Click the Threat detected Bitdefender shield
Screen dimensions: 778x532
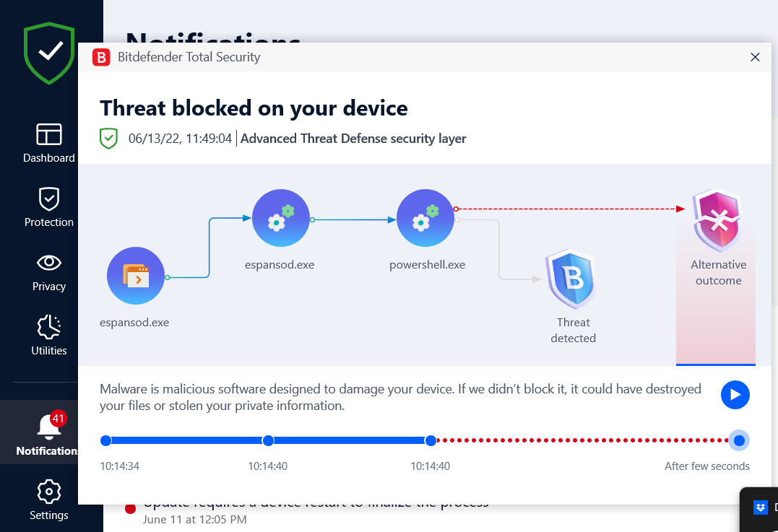point(571,279)
